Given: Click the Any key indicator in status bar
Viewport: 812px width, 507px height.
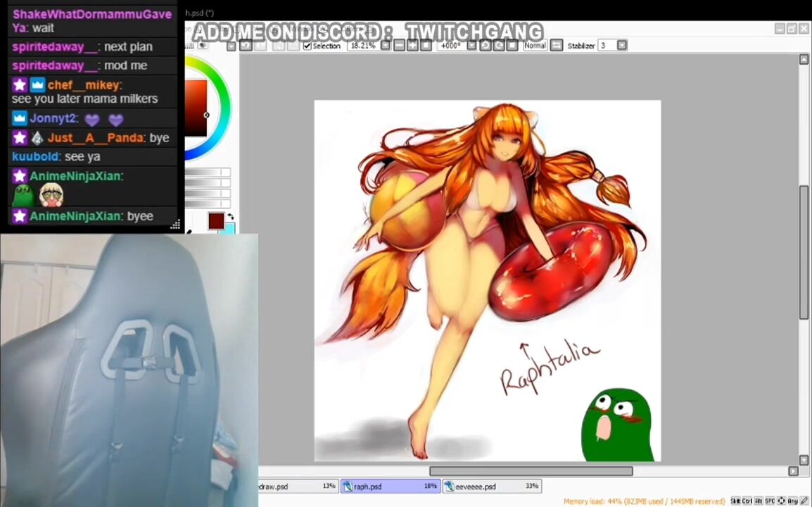Looking at the screenshot, I should (793, 501).
